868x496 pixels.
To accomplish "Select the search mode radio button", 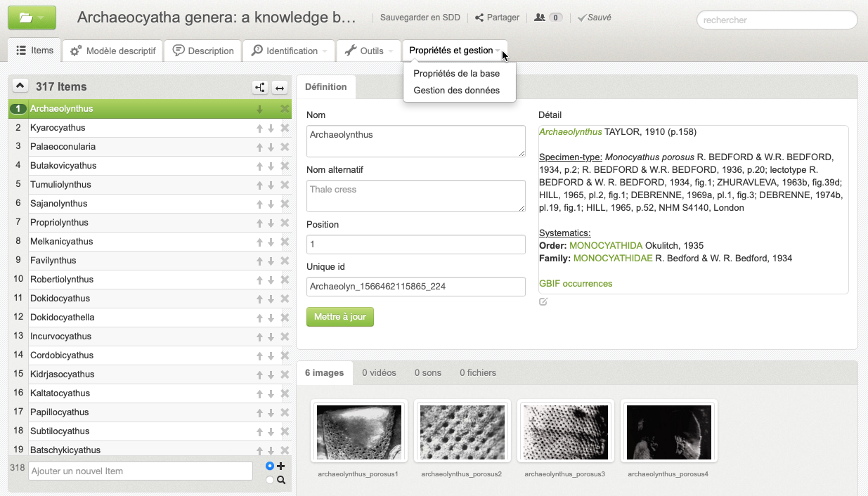I will pos(270,480).
